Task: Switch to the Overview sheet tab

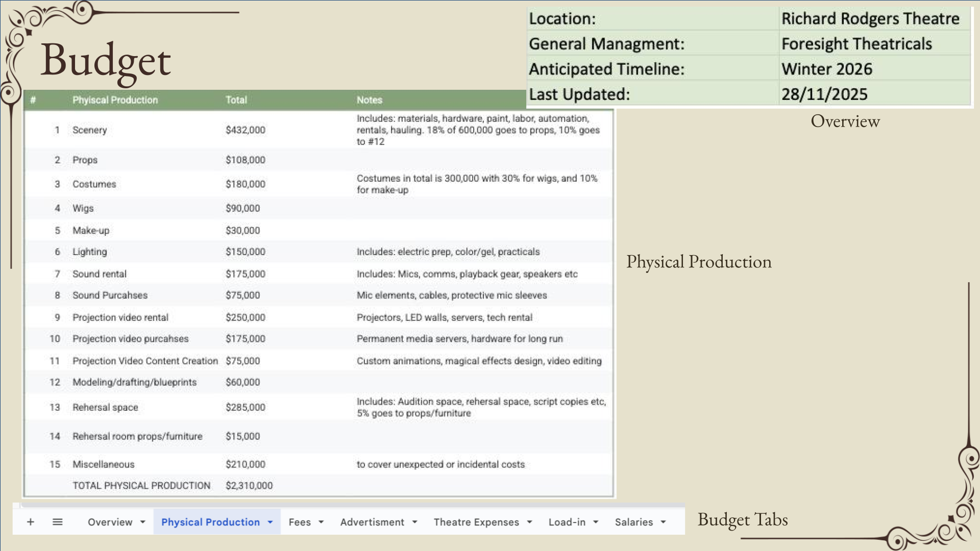Action: click(110, 522)
